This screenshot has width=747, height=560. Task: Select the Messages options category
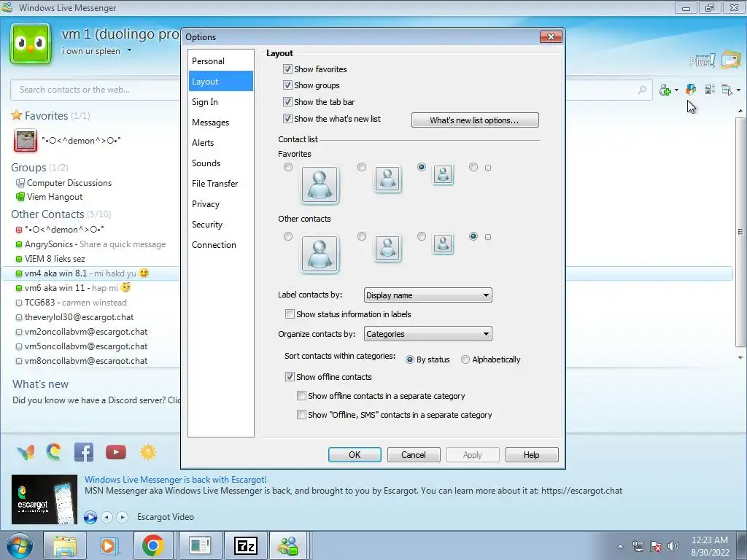(220, 122)
